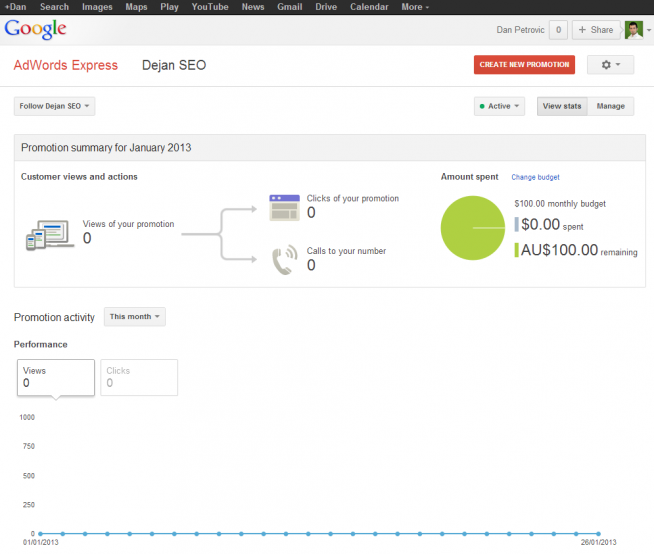Open Maps in the Google top bar
654x554 pixels.
136,7
